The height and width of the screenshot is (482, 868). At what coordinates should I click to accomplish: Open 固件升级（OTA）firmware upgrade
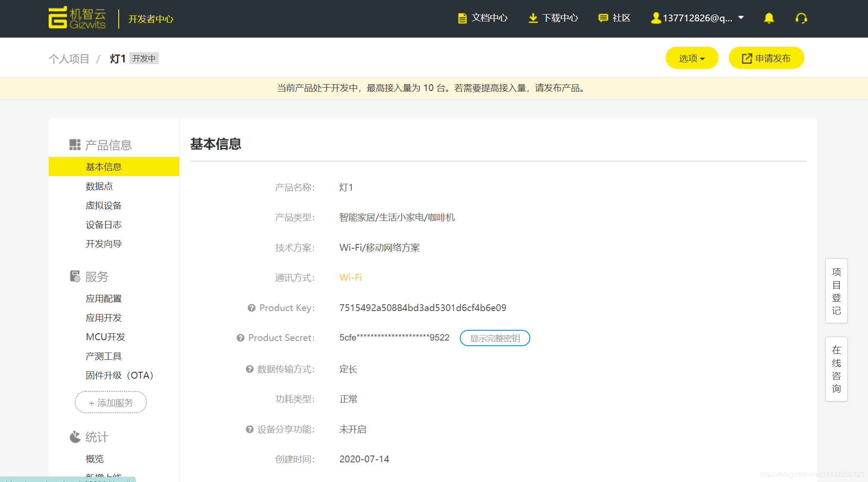click(119, 376)
